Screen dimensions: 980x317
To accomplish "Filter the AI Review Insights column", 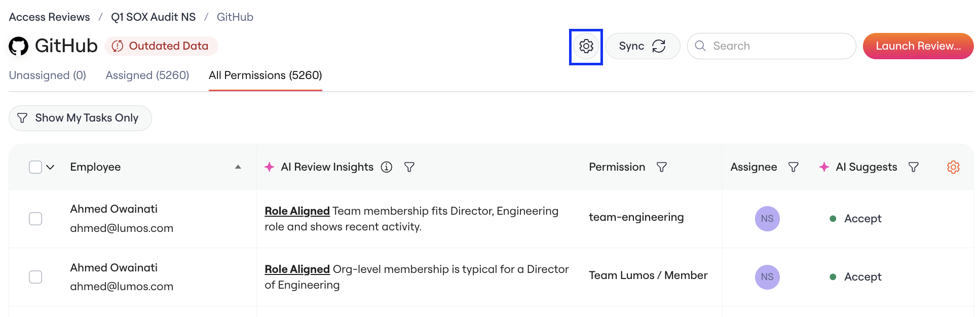I will (409, 167).
